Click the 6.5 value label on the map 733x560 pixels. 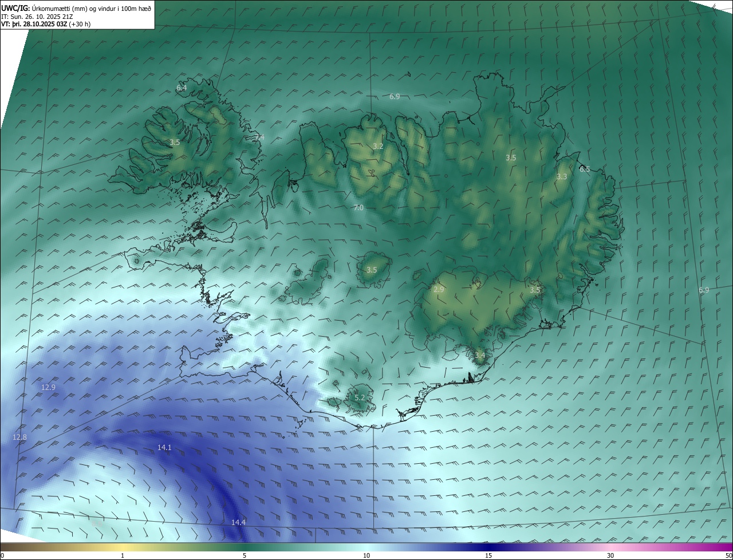(584, 169)
